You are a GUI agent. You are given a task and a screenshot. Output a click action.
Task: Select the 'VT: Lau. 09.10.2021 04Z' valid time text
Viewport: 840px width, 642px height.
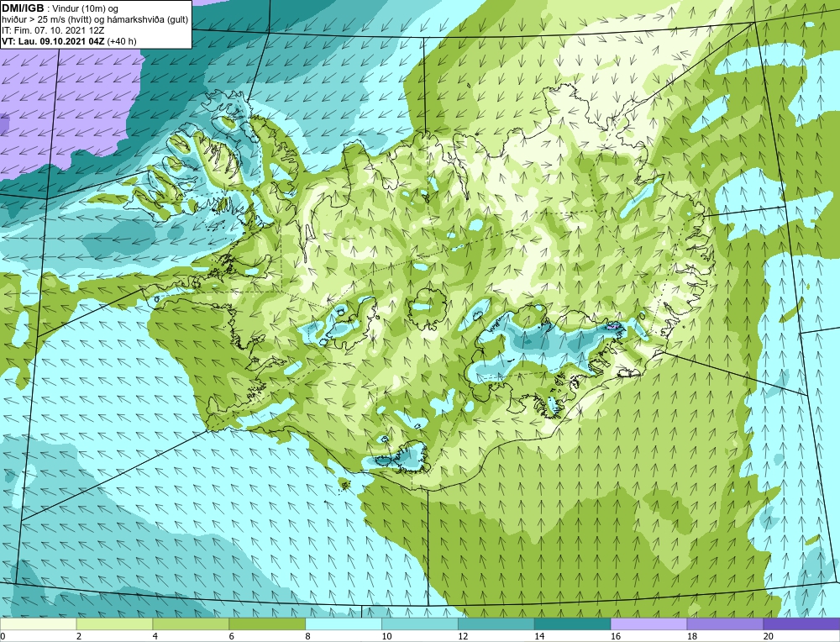click(x=53, y=41)
